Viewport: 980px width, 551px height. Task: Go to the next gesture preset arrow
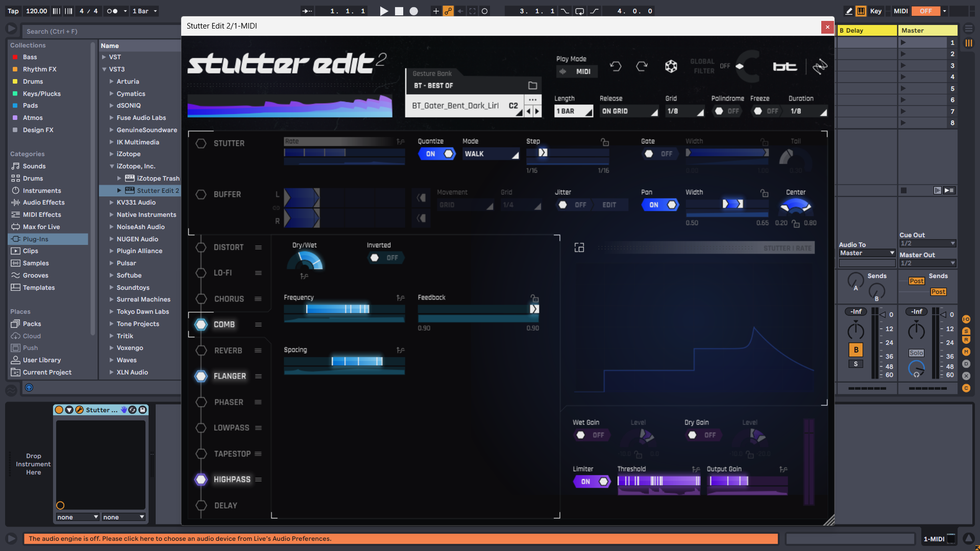(537, 111)
